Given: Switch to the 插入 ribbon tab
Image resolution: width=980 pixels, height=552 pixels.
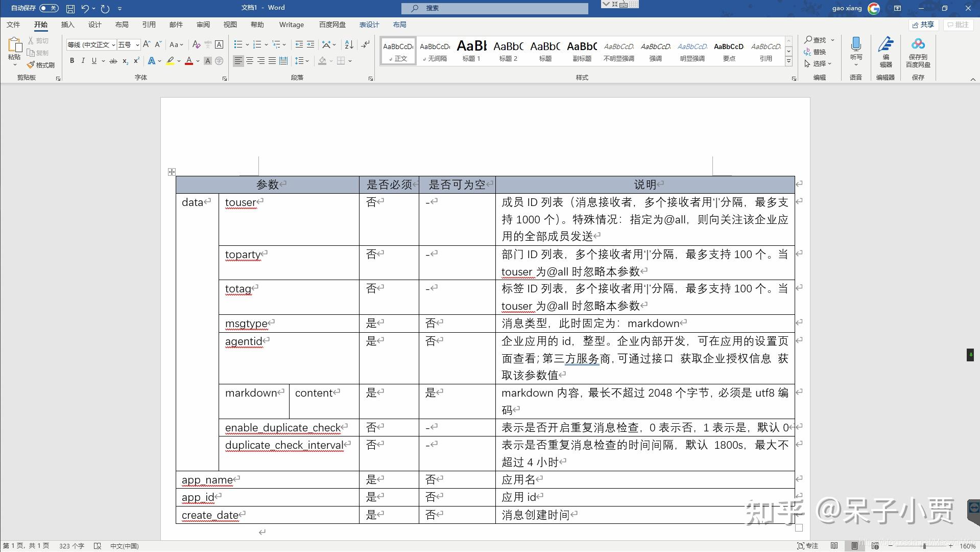Looking at the screenshot, I should pos(68,24).
